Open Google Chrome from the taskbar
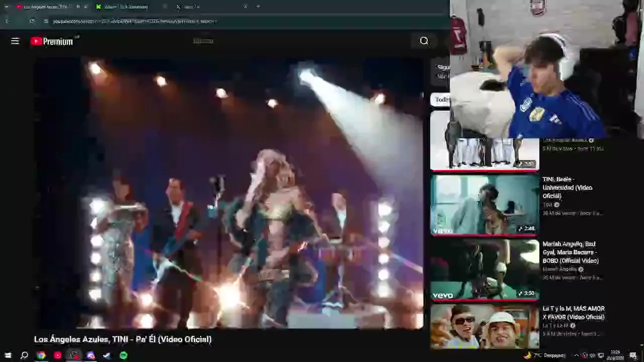The height and width of the screenshot is (362, 644). 41,355
